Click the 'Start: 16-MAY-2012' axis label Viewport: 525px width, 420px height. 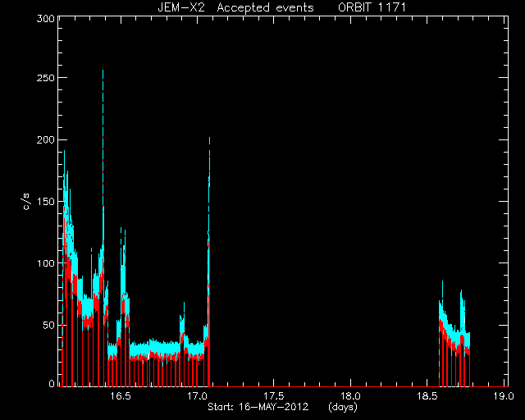pyautogui.click(x=258, y=407)
